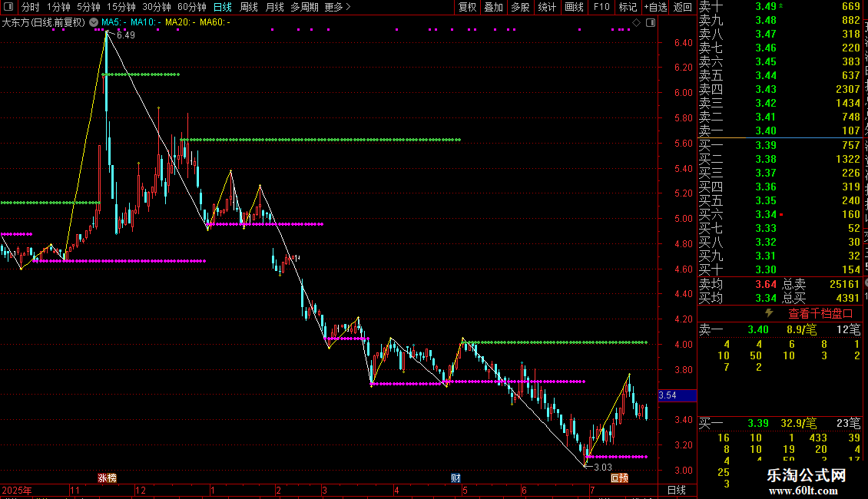This screenshot has width=868, height=499.
Task: Switch to 月线 monthly chart
Action: 274,7
